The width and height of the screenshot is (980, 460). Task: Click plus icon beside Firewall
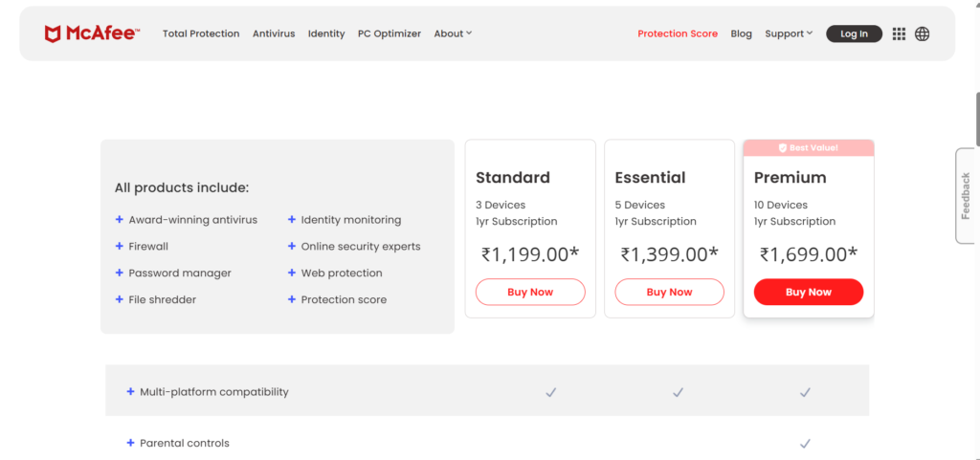pyautogui.click(x=119, y=247)
